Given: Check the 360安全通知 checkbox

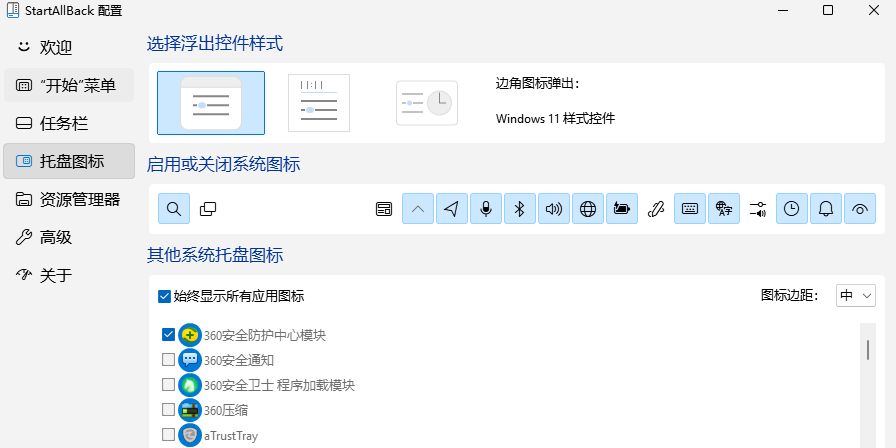Looking at the screenshot, I should click(x=168, y=359).
